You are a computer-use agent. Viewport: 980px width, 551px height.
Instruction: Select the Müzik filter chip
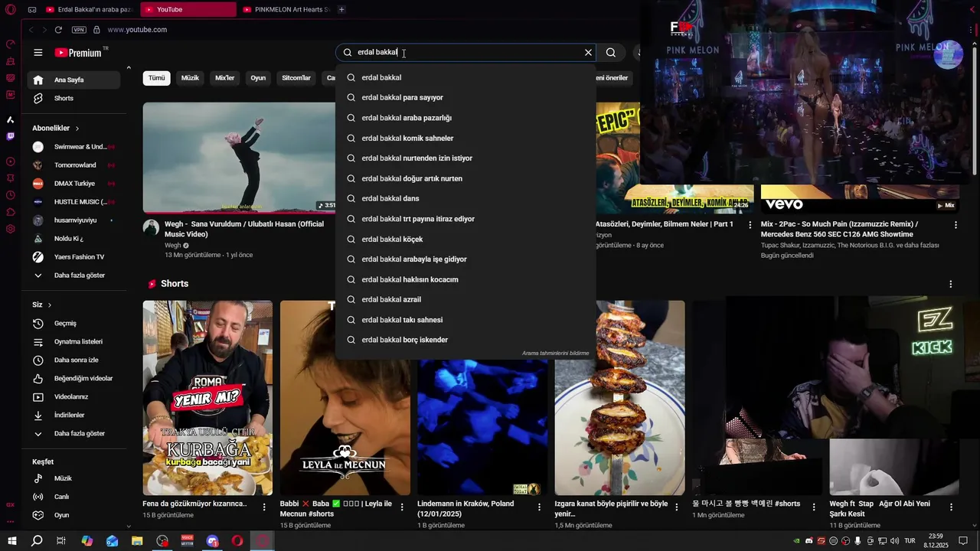click(190, 78)
